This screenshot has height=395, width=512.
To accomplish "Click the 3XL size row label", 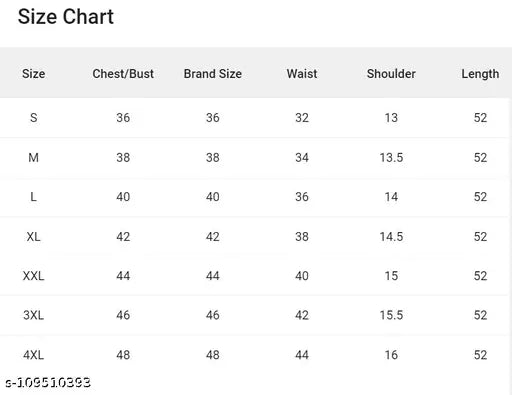I will coord(33,315).
